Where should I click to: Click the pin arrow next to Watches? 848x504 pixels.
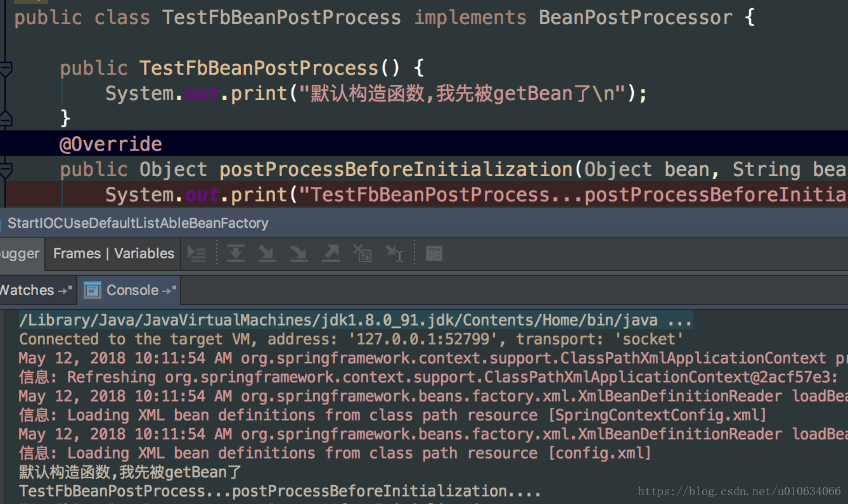coord(65,291)
